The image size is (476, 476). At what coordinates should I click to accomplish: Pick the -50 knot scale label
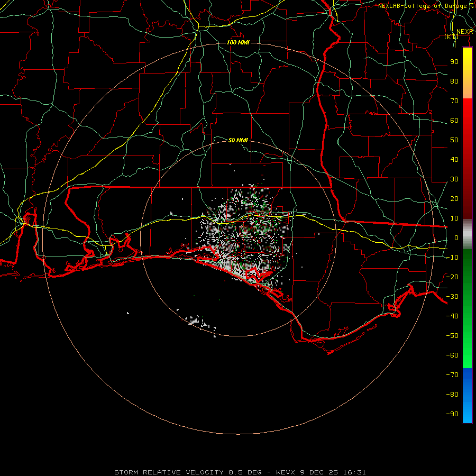click(x=452, y=336)
